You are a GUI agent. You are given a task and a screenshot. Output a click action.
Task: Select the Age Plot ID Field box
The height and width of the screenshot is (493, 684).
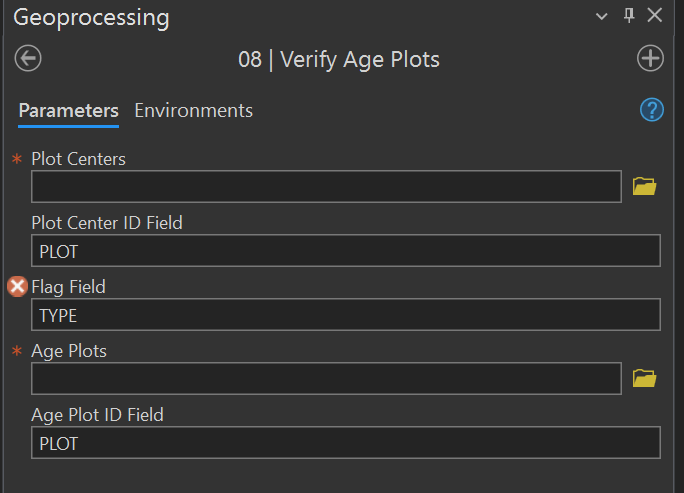coord(345,443)
